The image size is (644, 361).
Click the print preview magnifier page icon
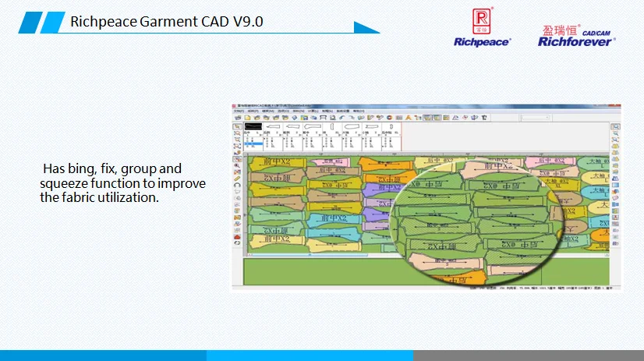(333, 118)
